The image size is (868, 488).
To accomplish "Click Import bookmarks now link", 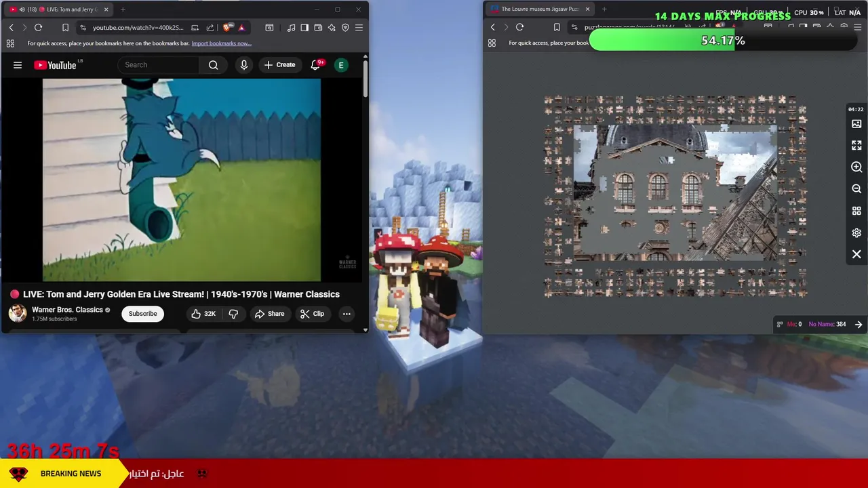I will point(221,43).
